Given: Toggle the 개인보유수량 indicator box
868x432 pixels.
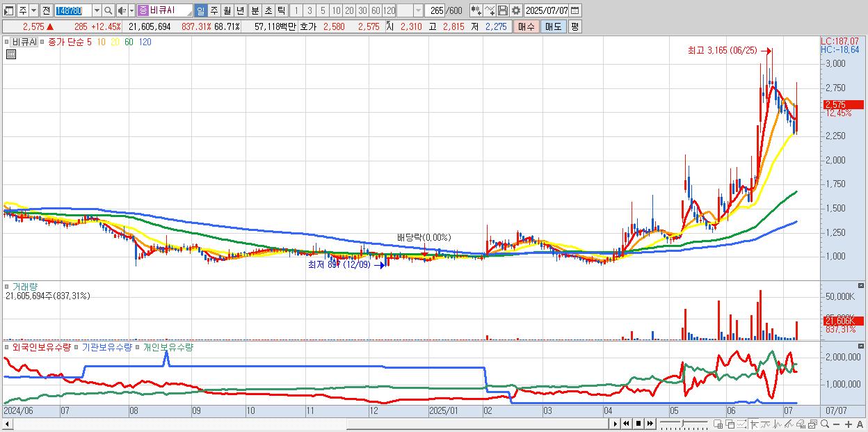Looking at the screenshot, I should click(x=138, y=346).
